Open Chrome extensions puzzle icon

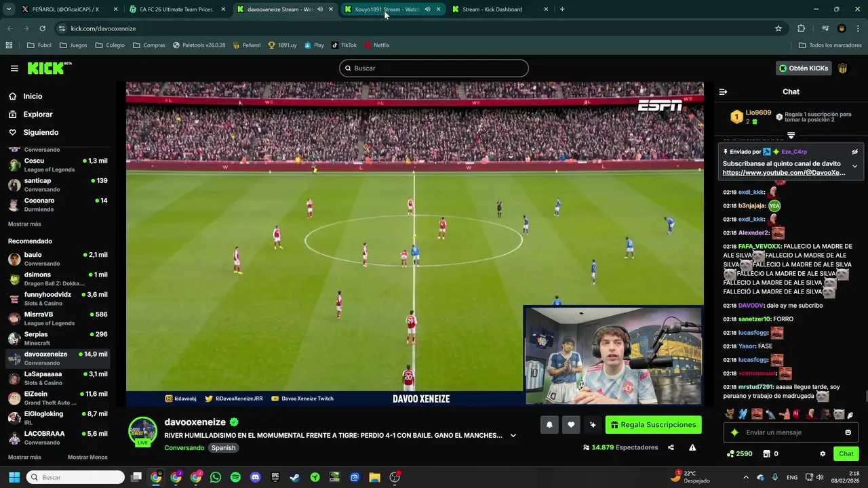pyautogui.click(x=802, y=28)
